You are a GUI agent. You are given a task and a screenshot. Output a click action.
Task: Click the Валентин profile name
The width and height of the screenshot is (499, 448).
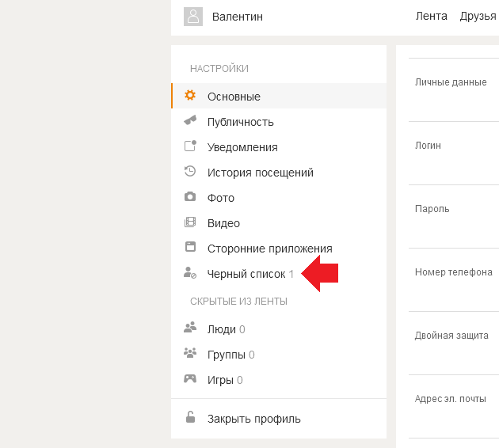[x=238, y=17]
